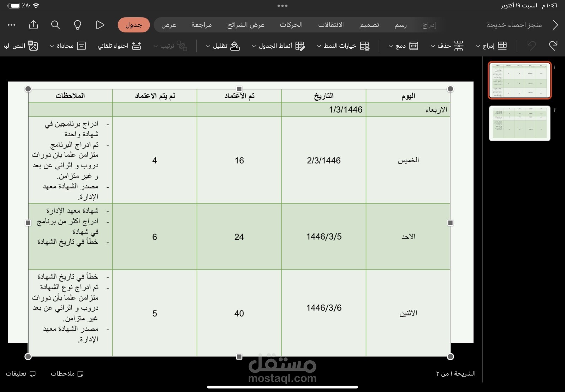Select the cell with value 24
Image resolution: width=565 pixels, height=392 pixels.
tap(239, 237)
